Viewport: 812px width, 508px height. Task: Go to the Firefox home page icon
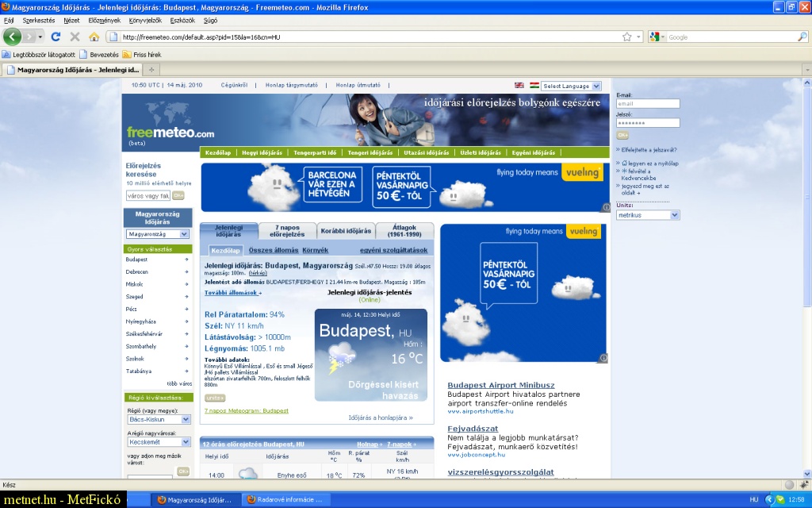click(x=94, y=37)
